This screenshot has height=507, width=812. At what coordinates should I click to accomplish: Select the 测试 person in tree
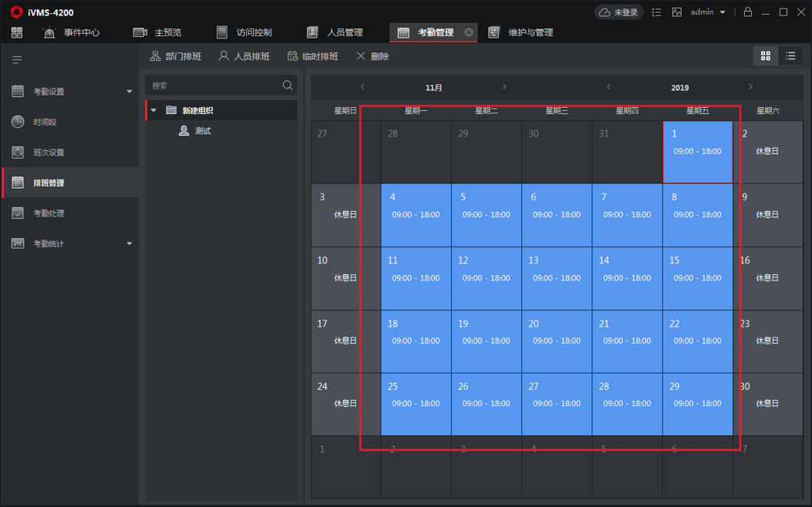[x=202, y=131]
